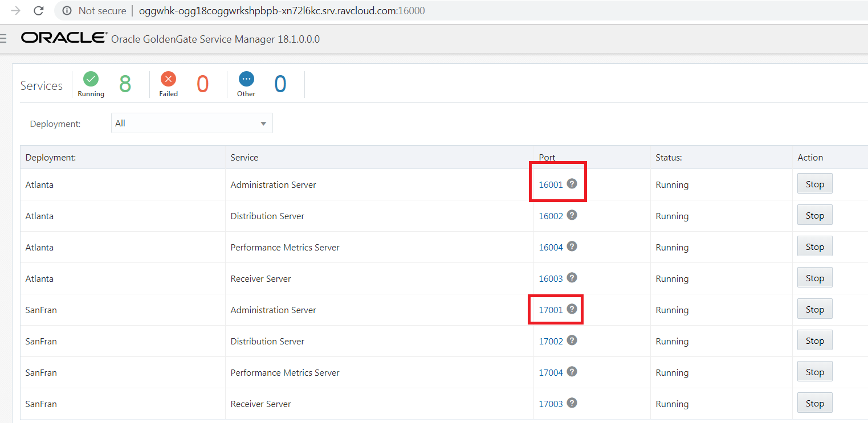Select SanFran in the Distribution Server row

pyautogui.click(x=41, y=342)
